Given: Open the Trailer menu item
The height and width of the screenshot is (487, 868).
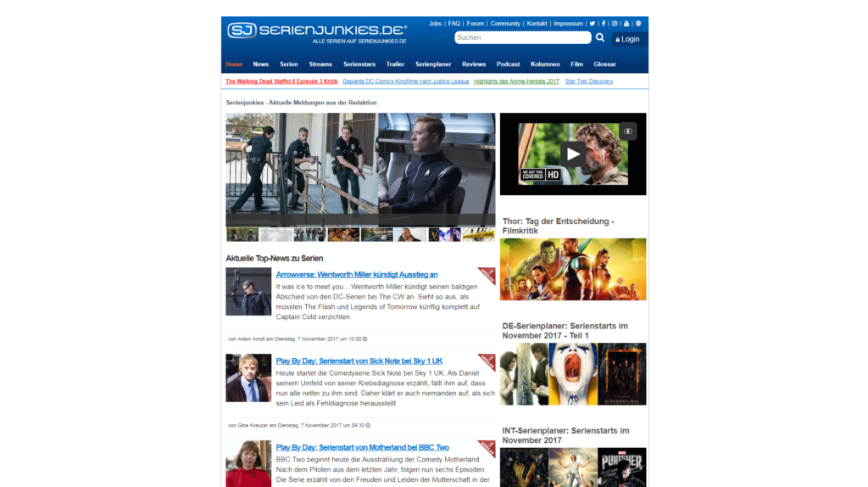Looking at the screenshot, I should (x=395, y=64).
